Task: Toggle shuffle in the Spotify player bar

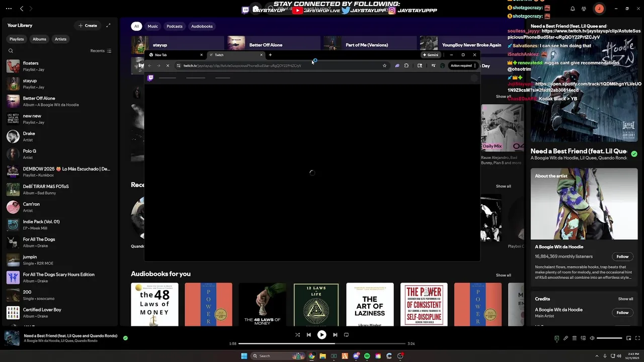Action: (297, 335)
